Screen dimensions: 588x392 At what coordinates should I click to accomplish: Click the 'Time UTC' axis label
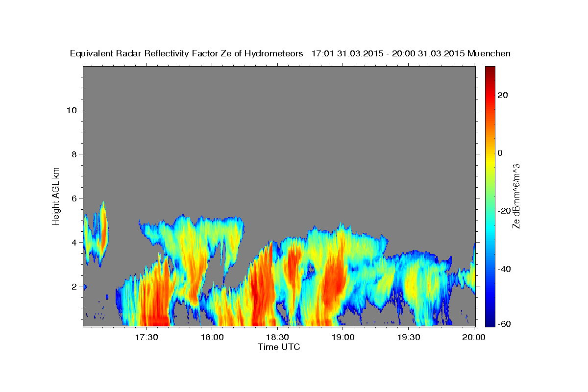(x=279, y=347)
